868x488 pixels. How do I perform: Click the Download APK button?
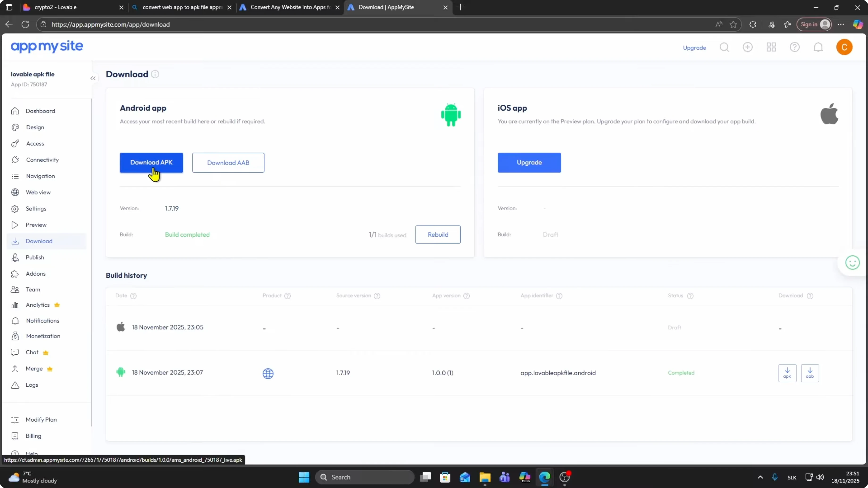tap(151, 163)
